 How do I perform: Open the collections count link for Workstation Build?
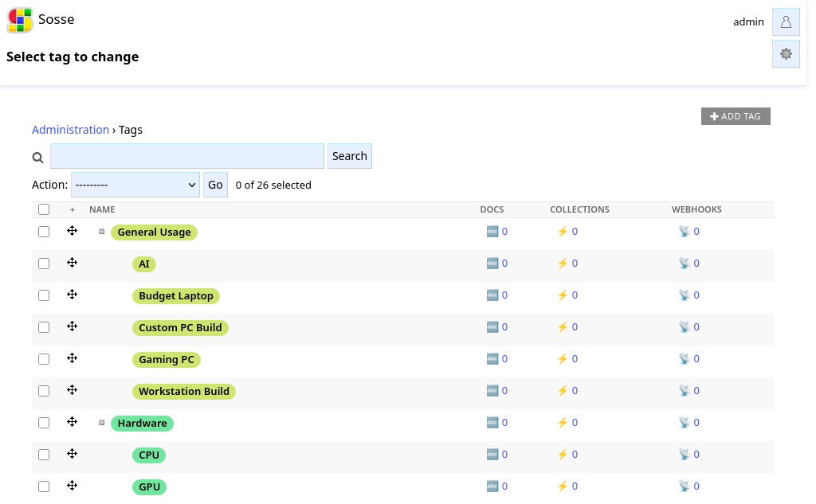pyautogui.click(x=575, y=391)
